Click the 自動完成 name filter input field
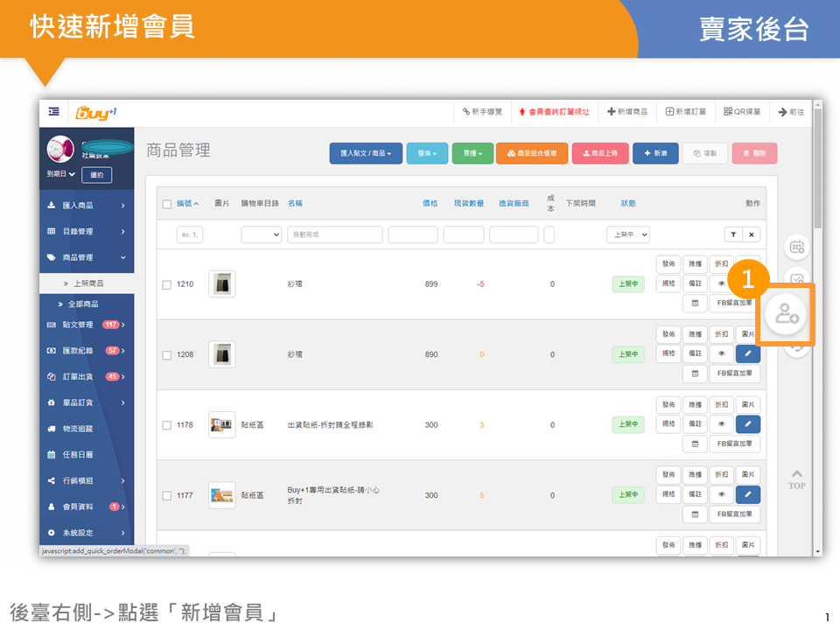 (x=335, y=234)
